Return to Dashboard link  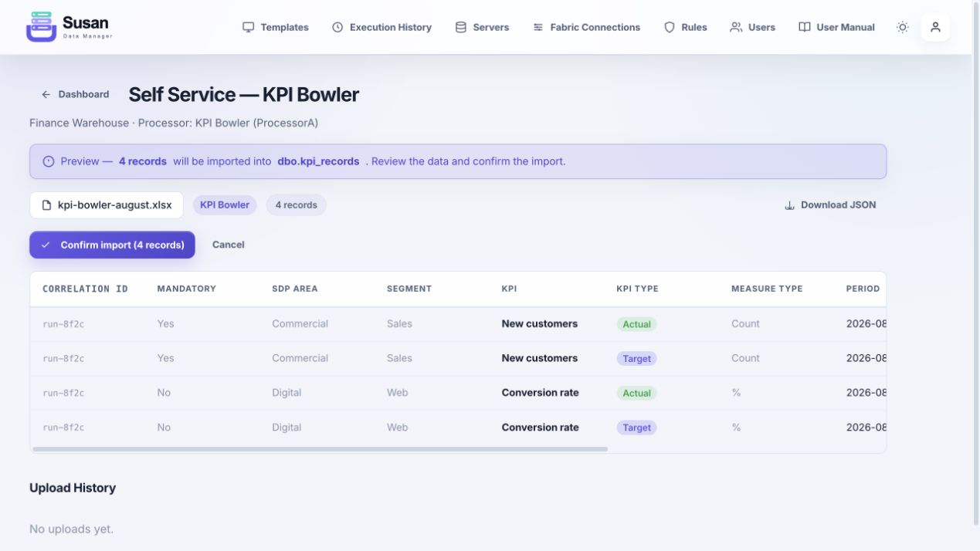75,94
